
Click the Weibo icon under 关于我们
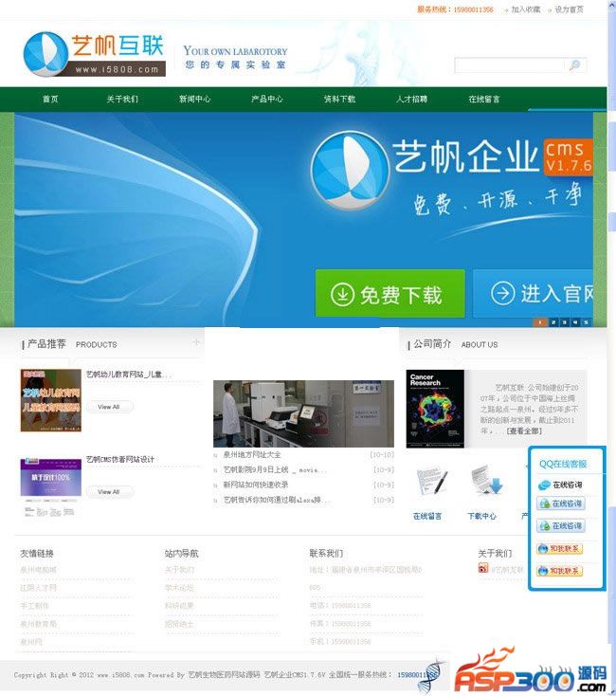point(483,568)
